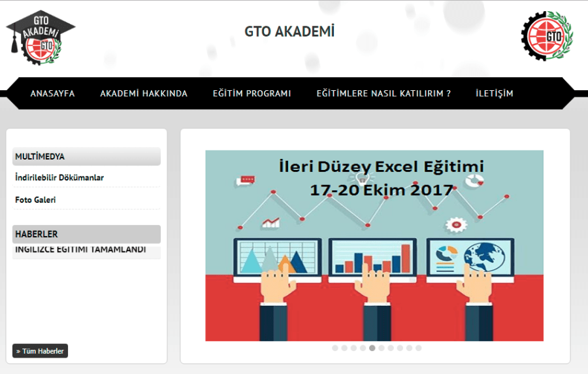Open the İngilizce Eğitimi Tamamlandı news item

pos(80,250)
